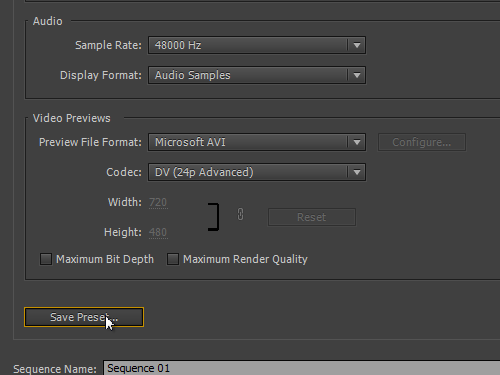Open the Preview File Format dropdown arrow
This screenshot has width=500, height=375.
(357, 142)
